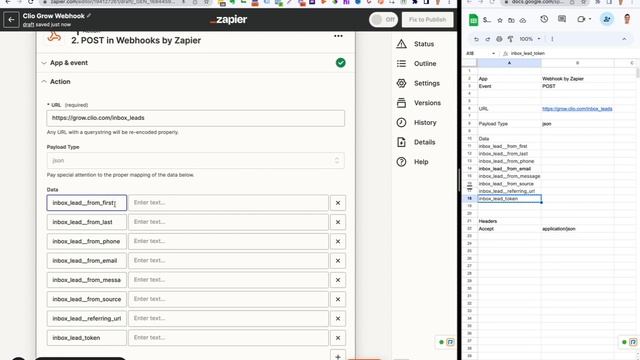Open the 100% zoom dropdown in Sheets
The height and width of the screenshot is (360, 640).
pyautogui.click(x=530, y=39)
